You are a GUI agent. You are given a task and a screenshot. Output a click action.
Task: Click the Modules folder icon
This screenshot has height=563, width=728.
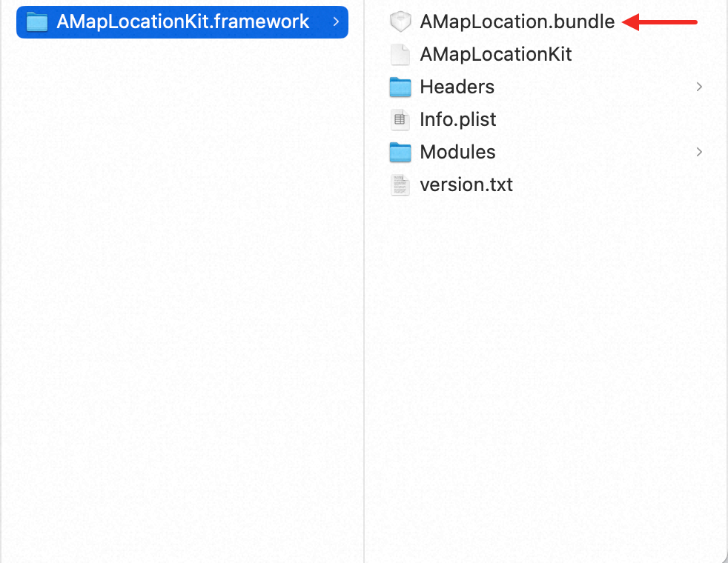[x=400, y=152]
